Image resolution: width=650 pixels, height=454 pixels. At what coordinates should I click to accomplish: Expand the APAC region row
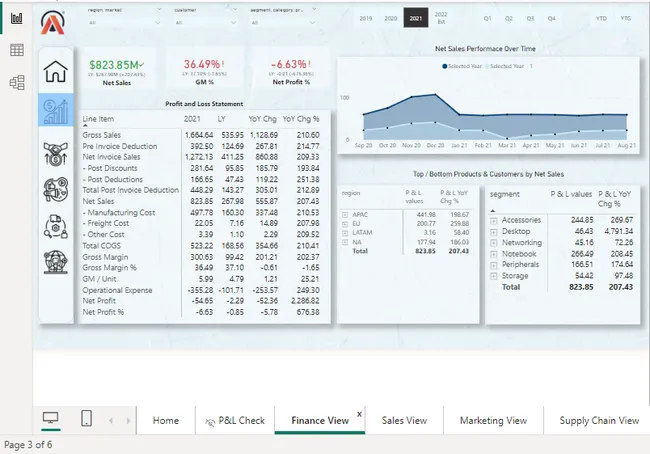tap(345, 215)
